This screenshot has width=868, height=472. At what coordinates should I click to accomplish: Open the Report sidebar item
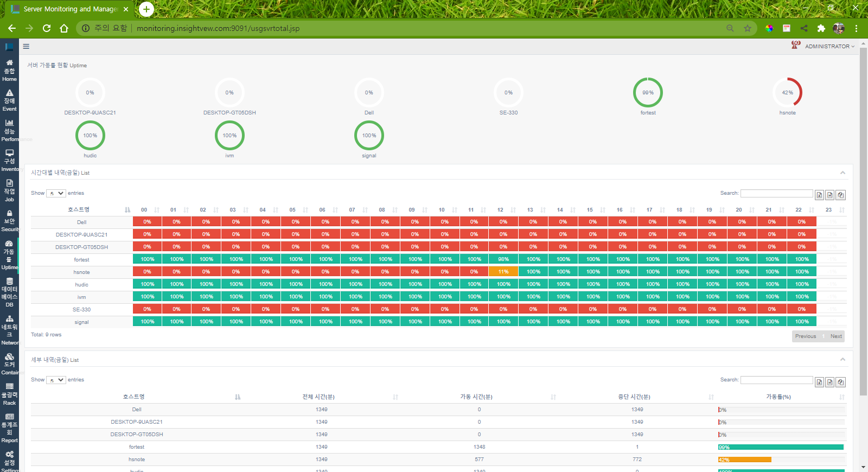tap(9, 428)
